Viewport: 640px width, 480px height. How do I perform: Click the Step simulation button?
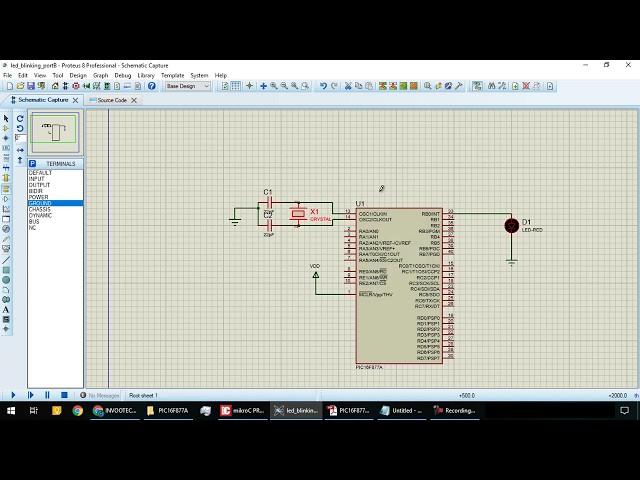click(30, 395)
